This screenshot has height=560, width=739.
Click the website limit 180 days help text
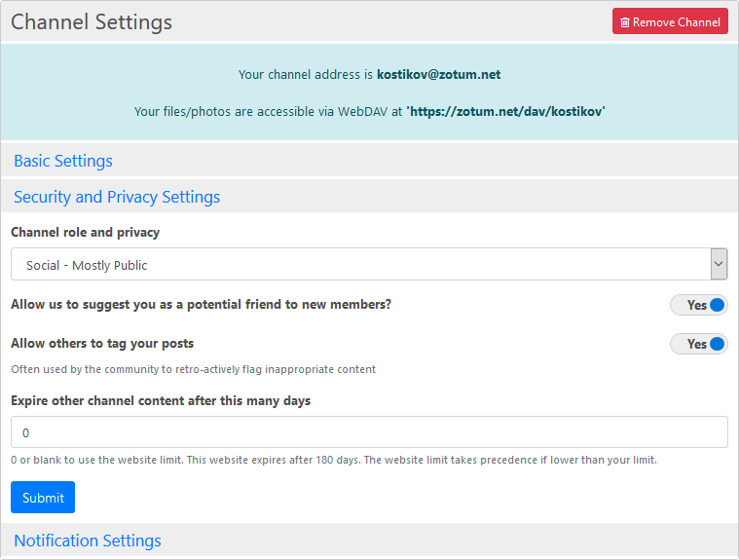click(333, 460)
